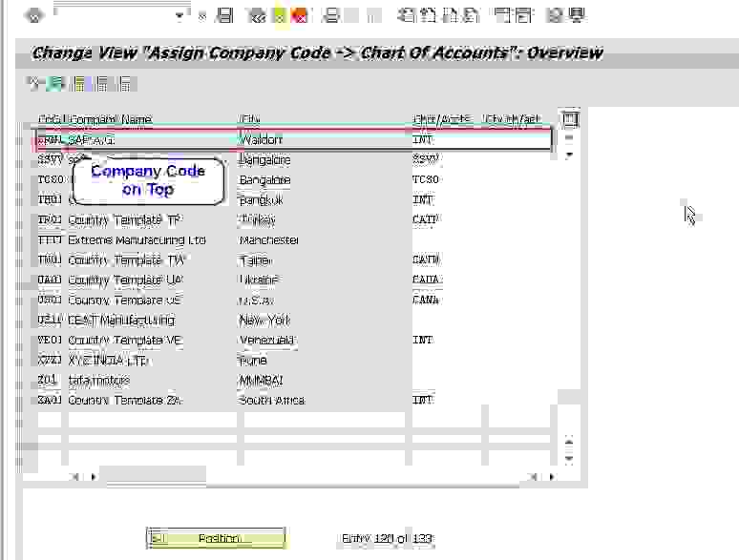739x560 pixels.
Task: Select the row selector for XYZ INDIA LTD
Action: tap(29, 361)
